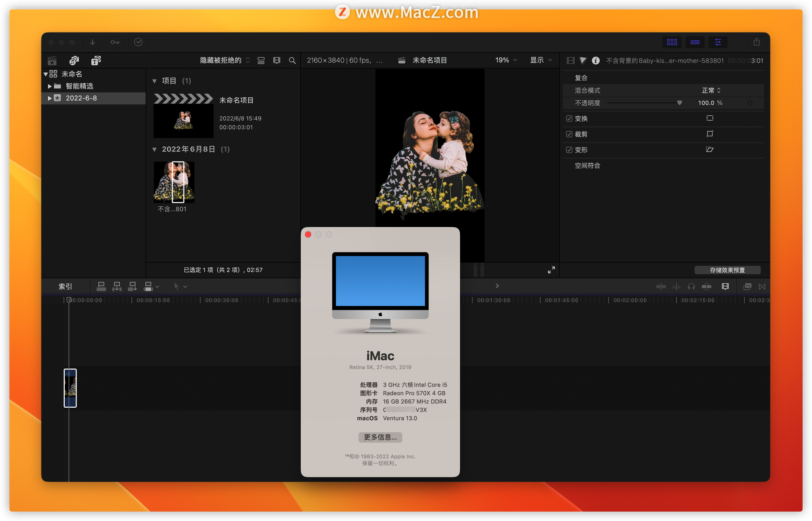Click the append clip icon
This screenshot has height=521, width=812.
pos(132,287)
